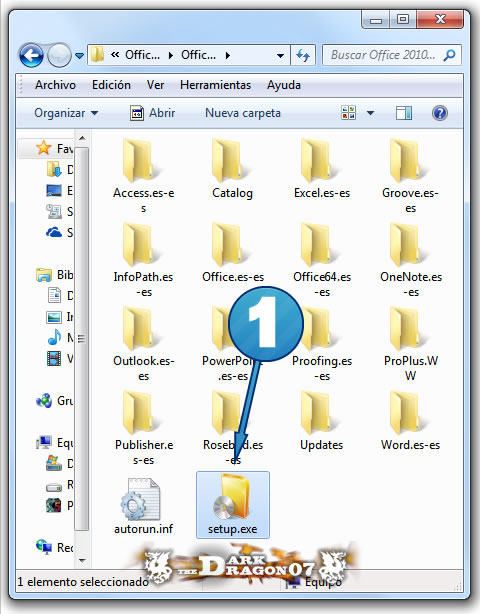The width and height of the screenshot is (480, 614).
Task: Select the Network item in sidebar
Action: click(x=54, y=547)
